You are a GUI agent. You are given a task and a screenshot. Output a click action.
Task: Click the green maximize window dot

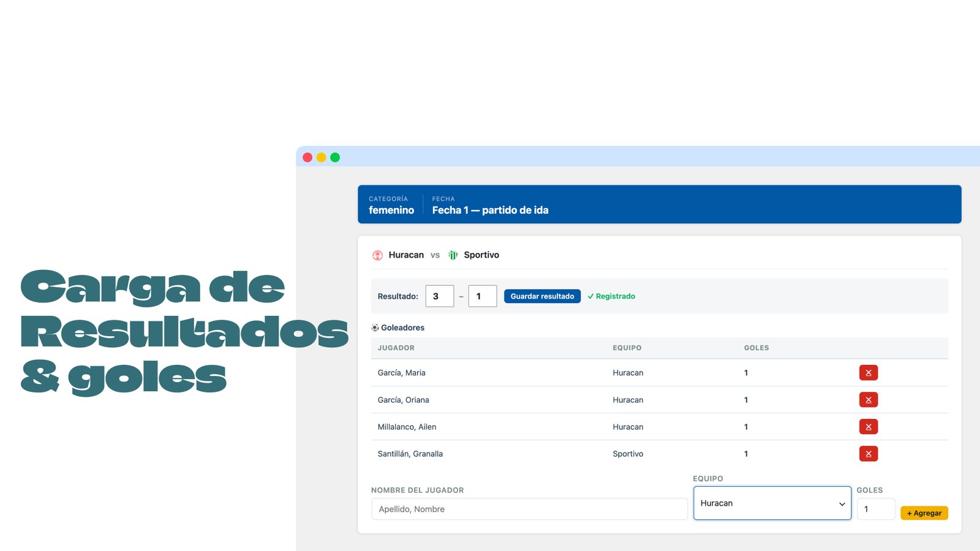tap(335, 157)
